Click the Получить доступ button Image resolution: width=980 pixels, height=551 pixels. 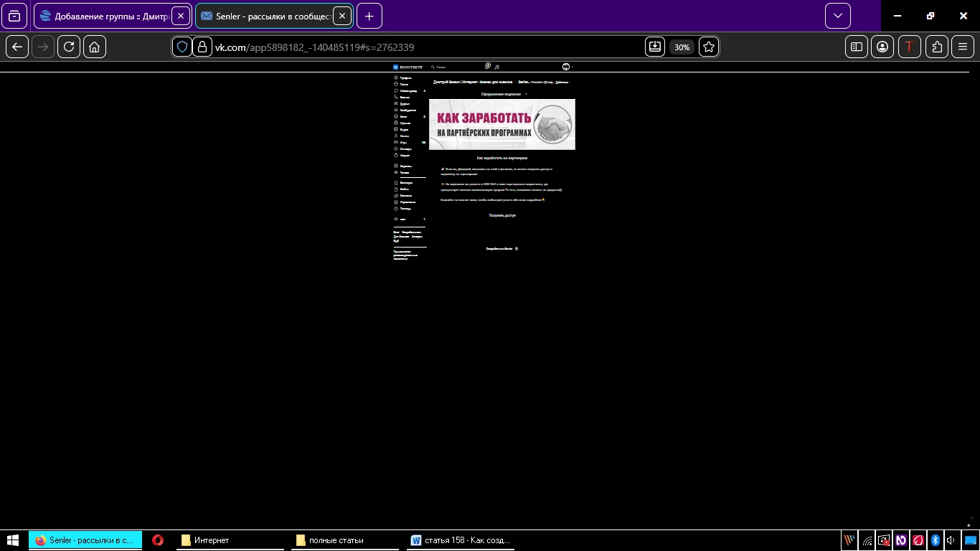coord(502,215)
